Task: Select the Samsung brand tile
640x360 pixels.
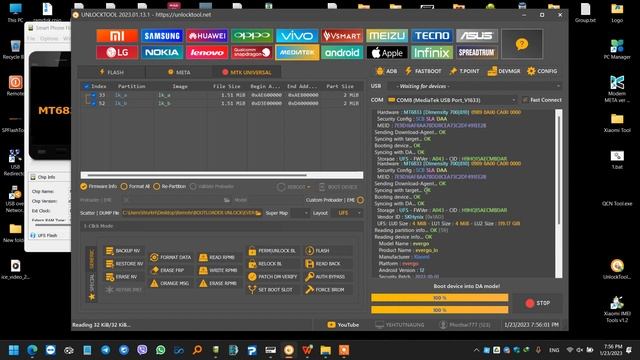Action: click(162, 36)
